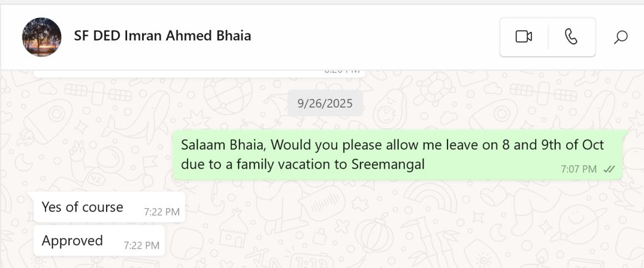
Task: Click the 7:07 PM timestamp
Action: coord(578,169)
